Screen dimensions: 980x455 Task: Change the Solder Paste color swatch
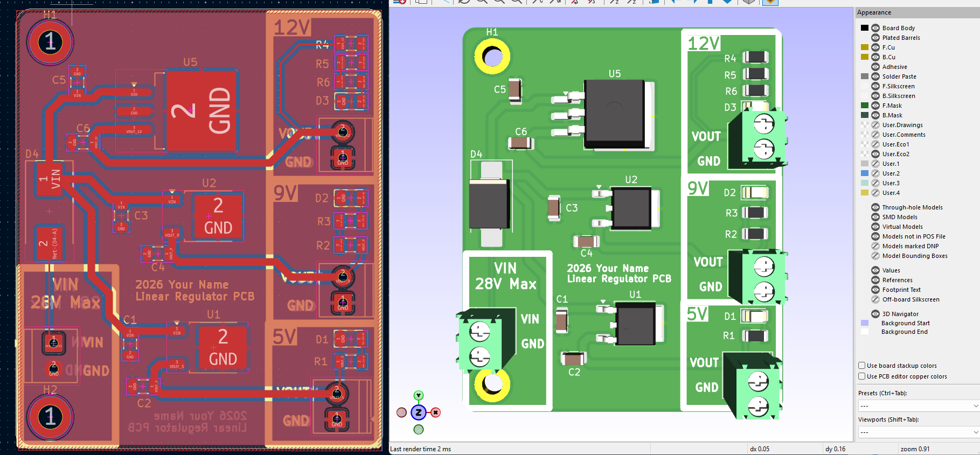click(x=865, y=76)
